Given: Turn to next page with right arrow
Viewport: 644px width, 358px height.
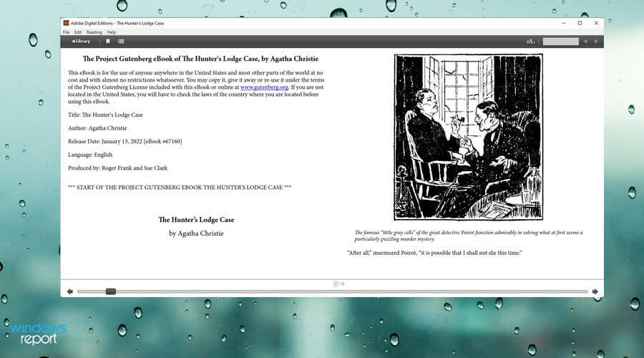Looking at the screenshot, I should (595, 291).
